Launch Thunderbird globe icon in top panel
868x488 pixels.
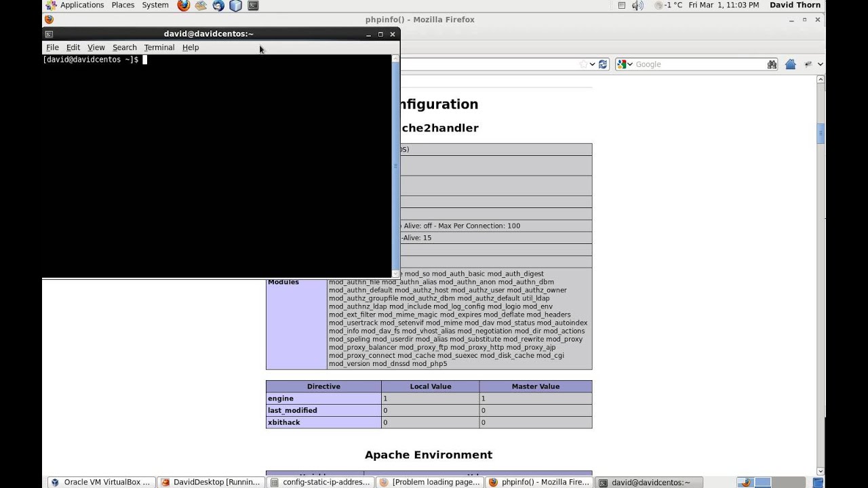(x=218, y=5)
